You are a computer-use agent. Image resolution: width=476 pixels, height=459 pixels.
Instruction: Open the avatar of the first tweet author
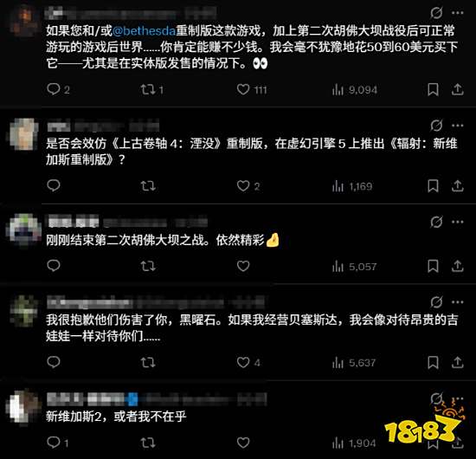(x=24, y=22)
